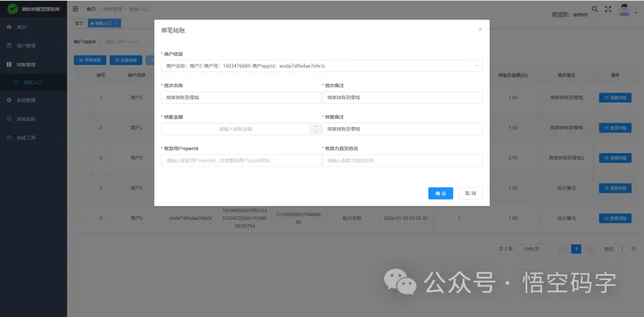The height and width of the screenshot is (317, 644).
Task: Click the 单笔转账 toolbar button
Action: tap(90, 60)
